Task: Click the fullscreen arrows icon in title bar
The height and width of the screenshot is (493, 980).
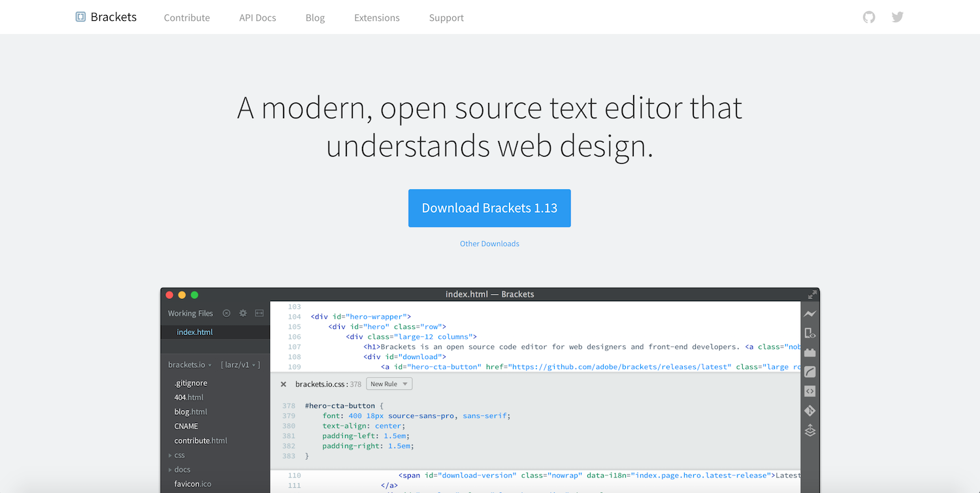Action: [x=812, y=294]
